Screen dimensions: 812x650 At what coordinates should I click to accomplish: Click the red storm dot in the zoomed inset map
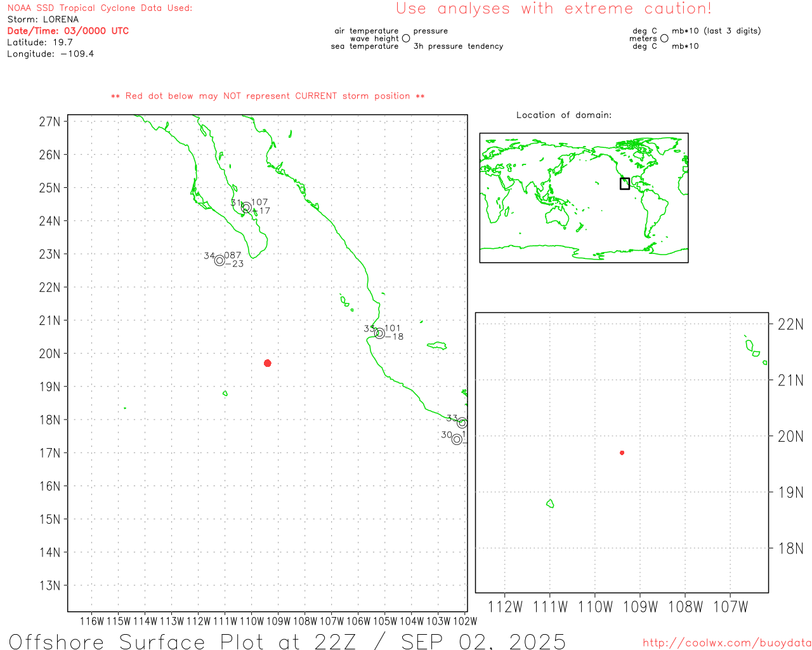(x=622, y=453)
